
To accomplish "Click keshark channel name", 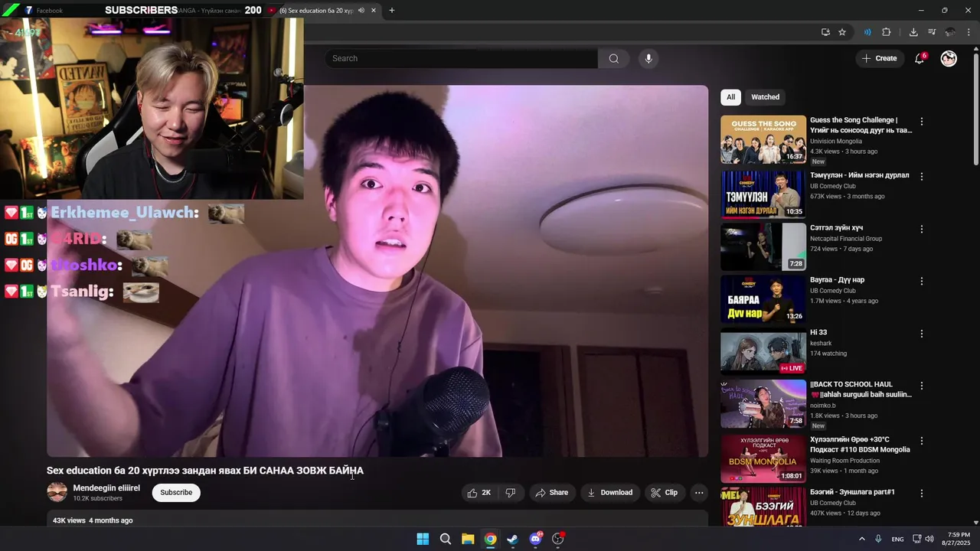I will 822,344.
